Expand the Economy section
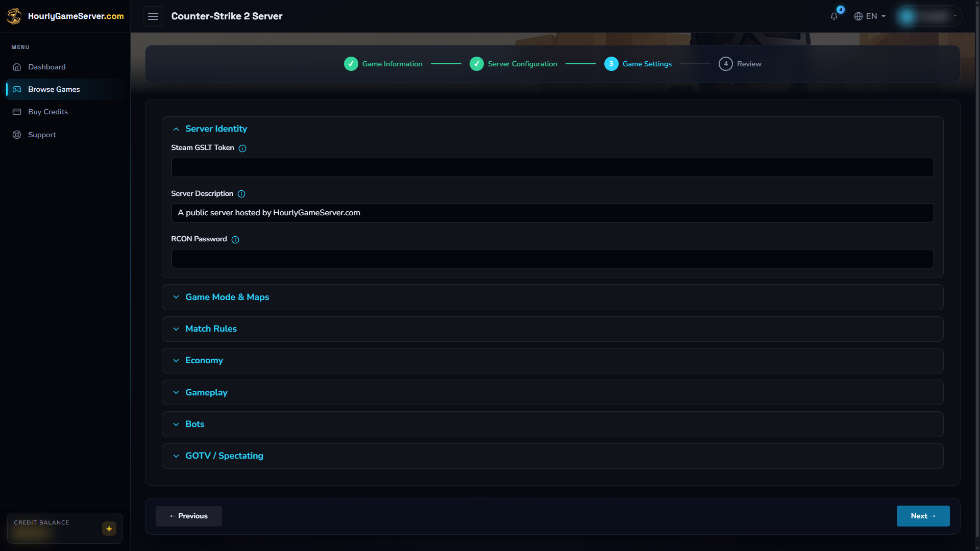This screenshot has width=980, height=551. point(552,361)
